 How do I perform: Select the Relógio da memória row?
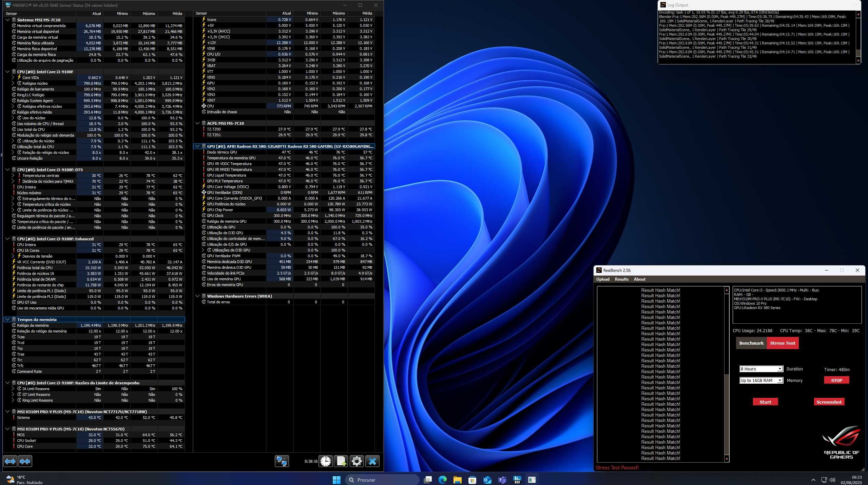tap(94, 325)
